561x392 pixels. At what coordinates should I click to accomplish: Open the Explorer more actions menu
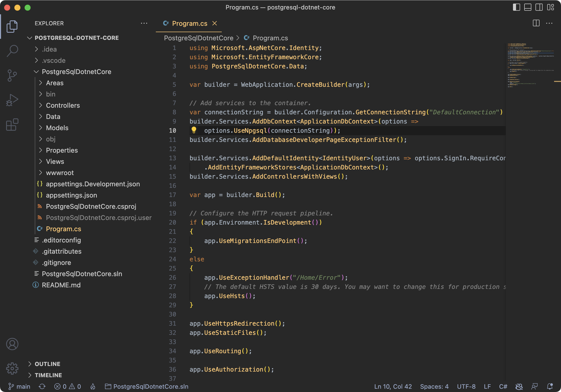pyautogui.click(x=144, y=23)
